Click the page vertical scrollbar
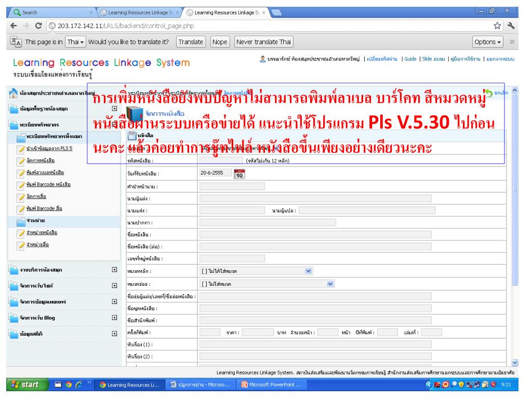This screenshot has height=399, width=532. (515, 190)
